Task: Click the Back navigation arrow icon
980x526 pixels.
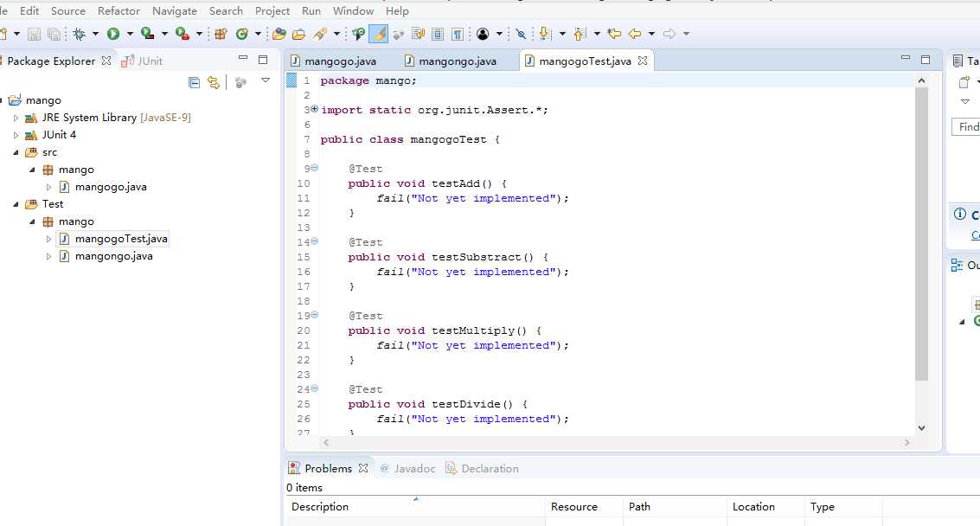Action: [635, 34]
